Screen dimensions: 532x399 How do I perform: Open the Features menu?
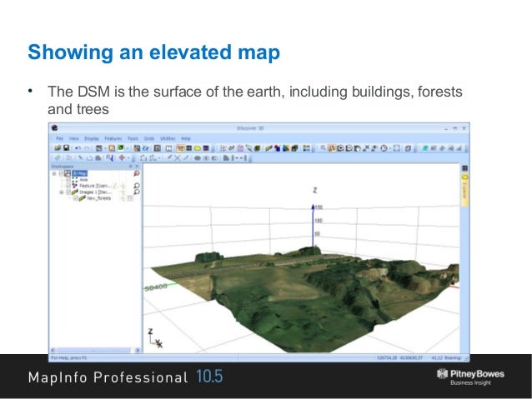click(x=110, y=137)
